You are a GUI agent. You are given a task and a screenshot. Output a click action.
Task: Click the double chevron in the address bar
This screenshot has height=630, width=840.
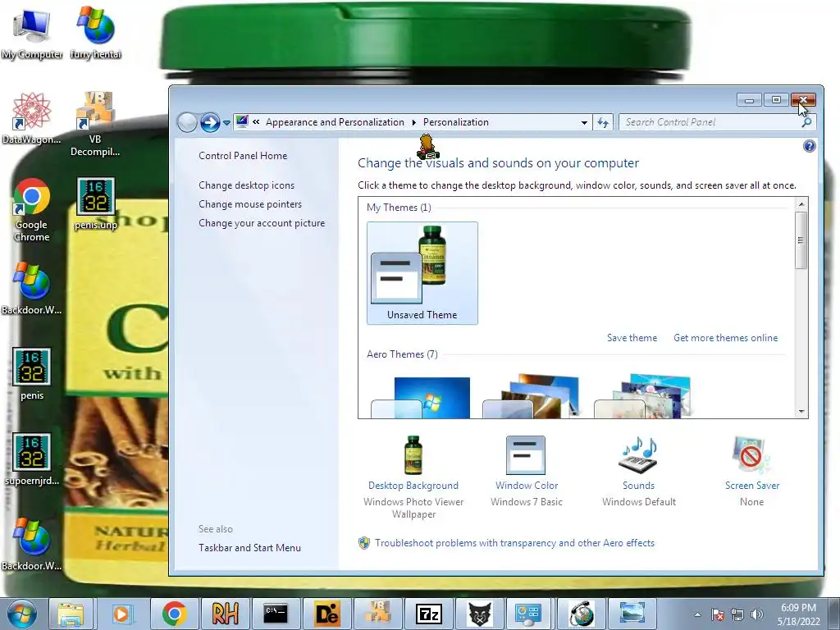pos(256,121)
